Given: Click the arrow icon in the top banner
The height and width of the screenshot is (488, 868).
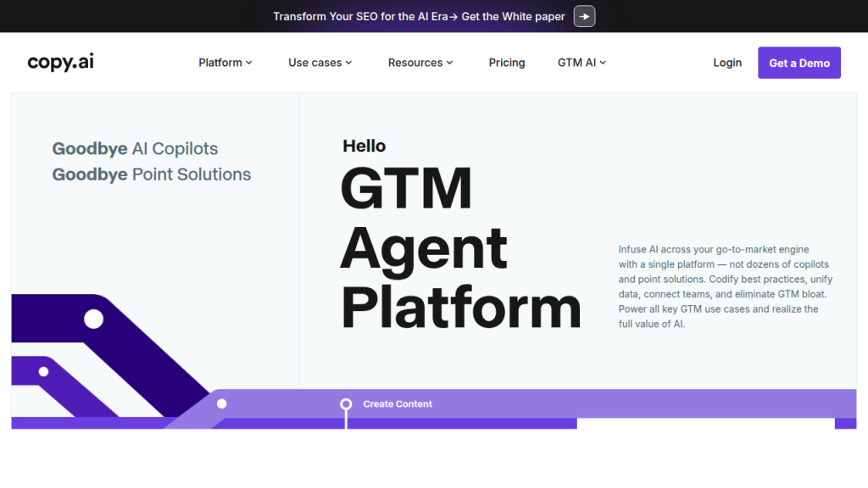Looking at the screenshot, I should (584, 16).
